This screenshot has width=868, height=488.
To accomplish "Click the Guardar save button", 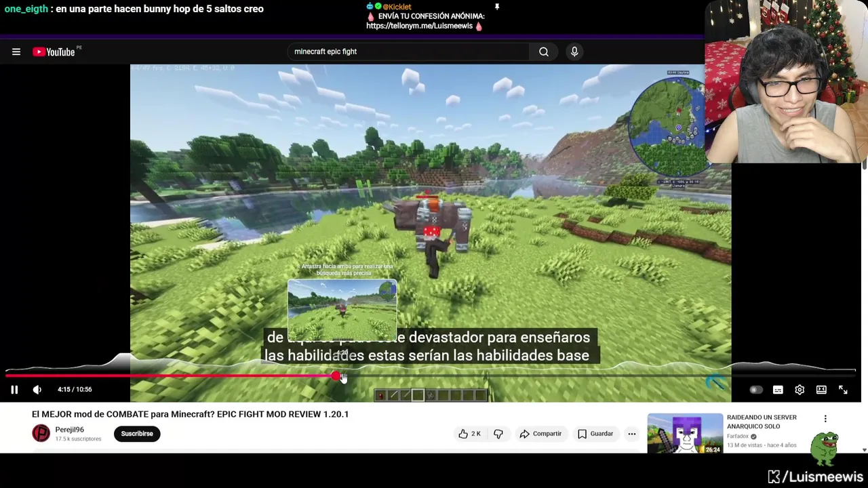I will 595,434.
